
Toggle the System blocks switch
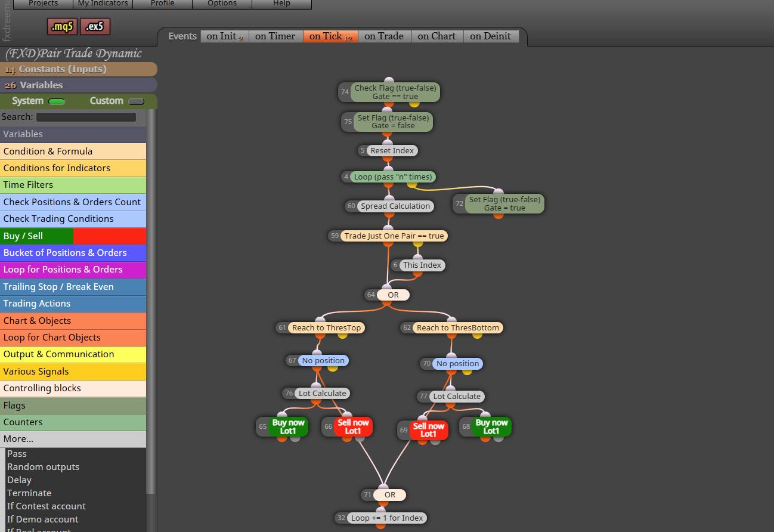point(57,101)
